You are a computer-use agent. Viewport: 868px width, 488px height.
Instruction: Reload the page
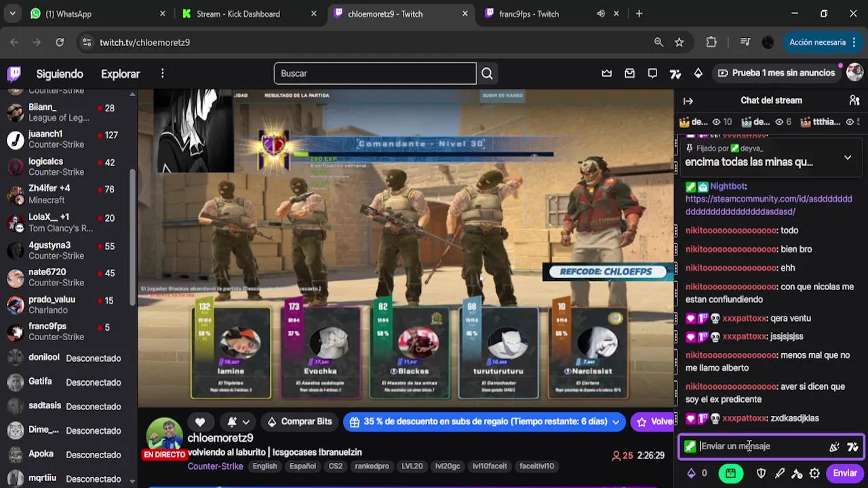[60, 42]
